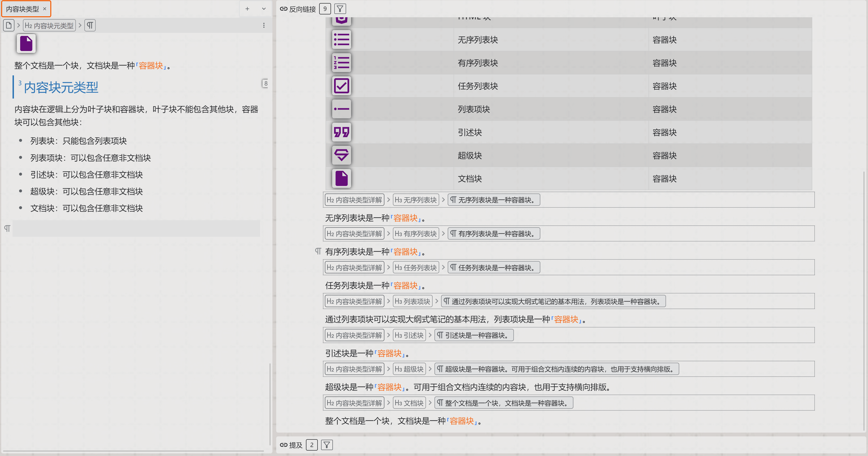This screenshot has width=868, height=456.
Task: Click the empty paragraph block at bottom
Action: pos(136,228)
